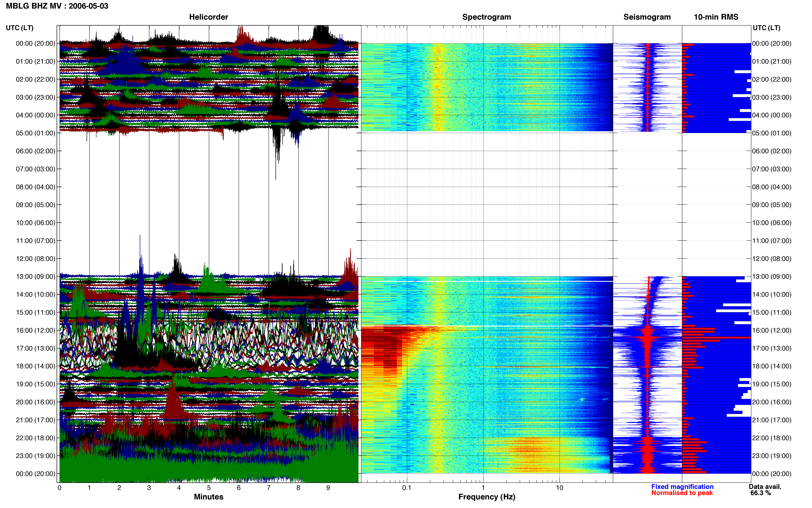812x508 pixels.
Task: Click the 'Normalised to peak' legend text
Action: 682,493
